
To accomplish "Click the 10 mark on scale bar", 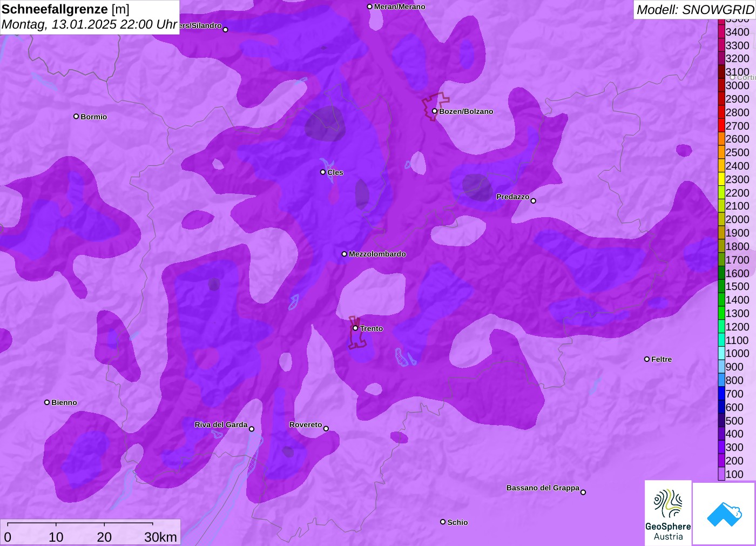I will pyautogui.click(x=56, y=537).
